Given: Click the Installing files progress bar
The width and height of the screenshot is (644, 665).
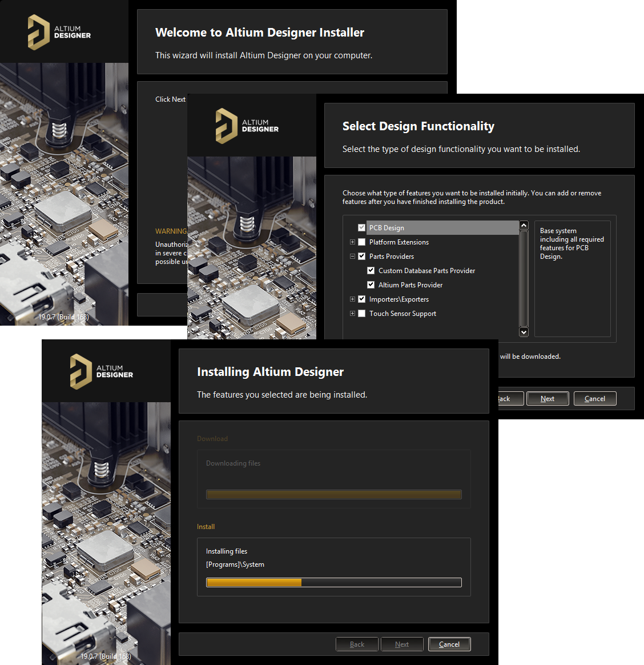Looking at the screenshot, I should [x=333, y=583].
